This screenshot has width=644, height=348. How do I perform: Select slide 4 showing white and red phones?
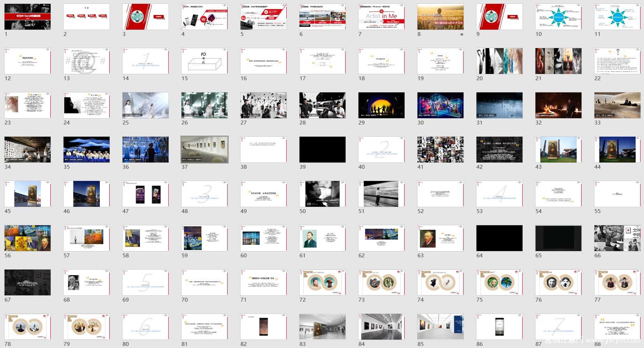205,17
